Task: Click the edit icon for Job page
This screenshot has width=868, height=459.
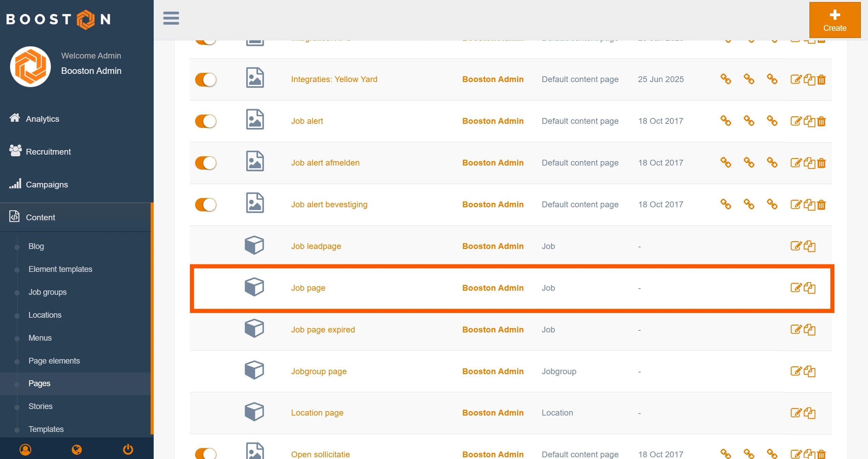Action: 796,288
